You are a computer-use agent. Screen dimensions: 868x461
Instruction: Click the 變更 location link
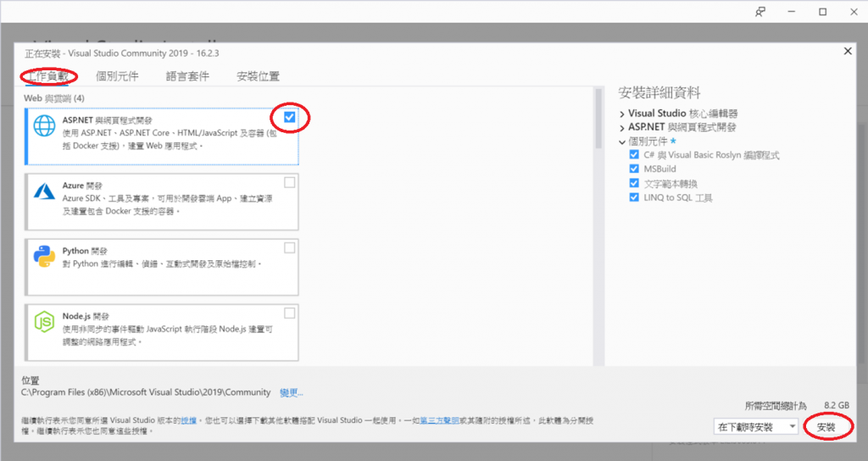(292, 392)
